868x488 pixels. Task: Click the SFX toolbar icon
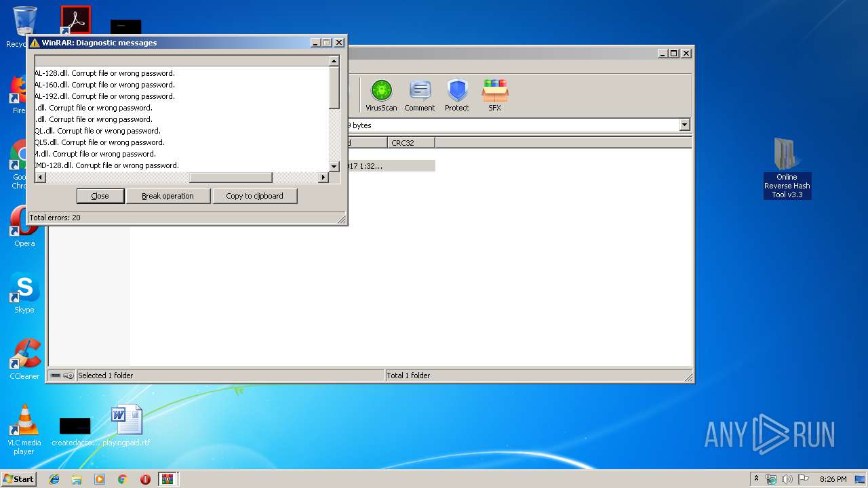[x=495, y=96]
